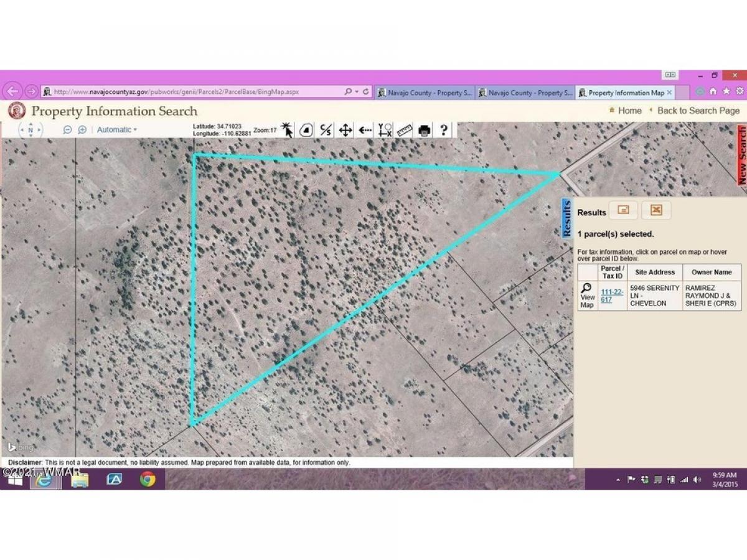The height and width of the screenshot is (560, 747).
Task: Print the map with printer icon
Action: 425,130
